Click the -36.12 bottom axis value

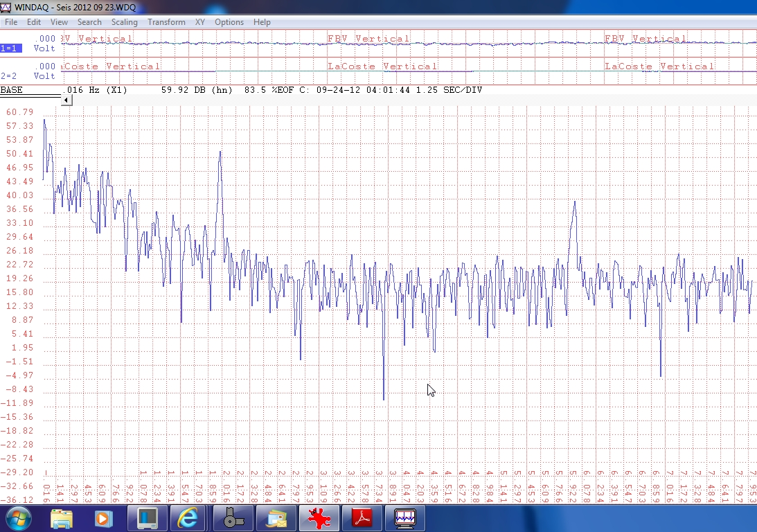pyautogui.click(x=17, y=499)
